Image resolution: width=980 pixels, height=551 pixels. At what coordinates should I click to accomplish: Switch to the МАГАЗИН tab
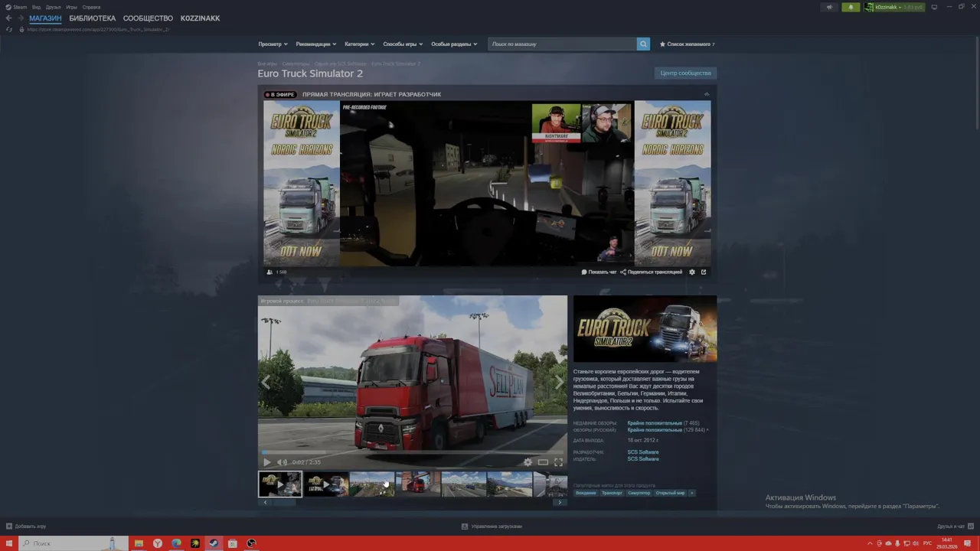tap(45, 18)
